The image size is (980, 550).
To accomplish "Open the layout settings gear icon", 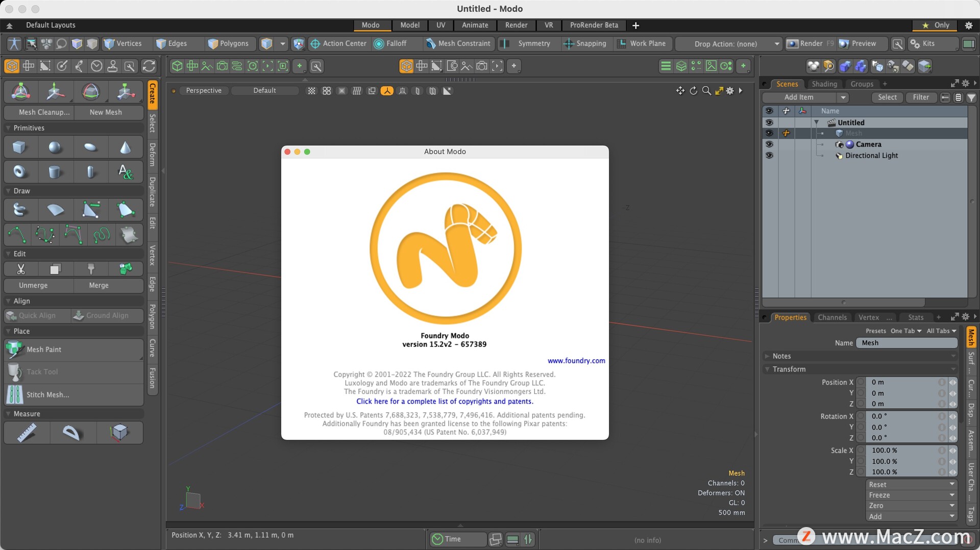I will coord(969,25).
